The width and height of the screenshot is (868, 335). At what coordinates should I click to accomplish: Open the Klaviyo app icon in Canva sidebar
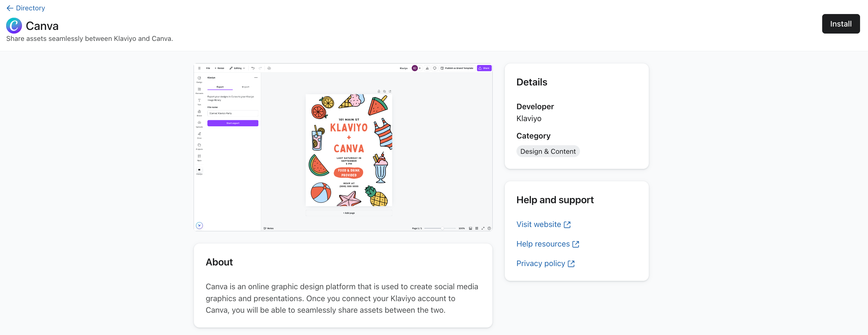coord(199,170)
